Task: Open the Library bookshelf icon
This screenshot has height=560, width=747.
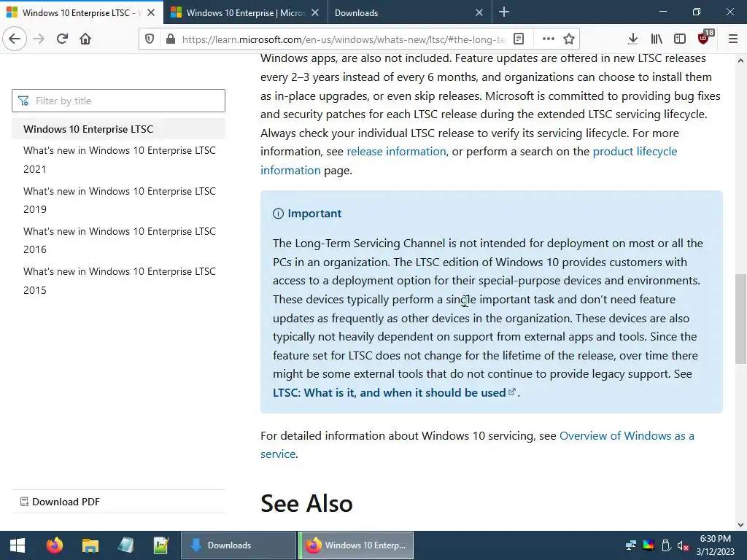Action: click(657, 39)
